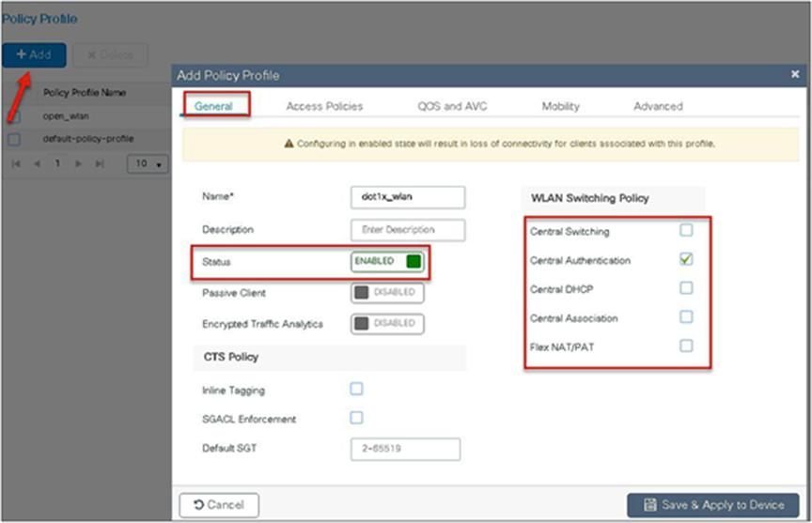Enable the Central Switching checkbox
Image resolution: width=812 pixels, height=523 pixels.
686,230
